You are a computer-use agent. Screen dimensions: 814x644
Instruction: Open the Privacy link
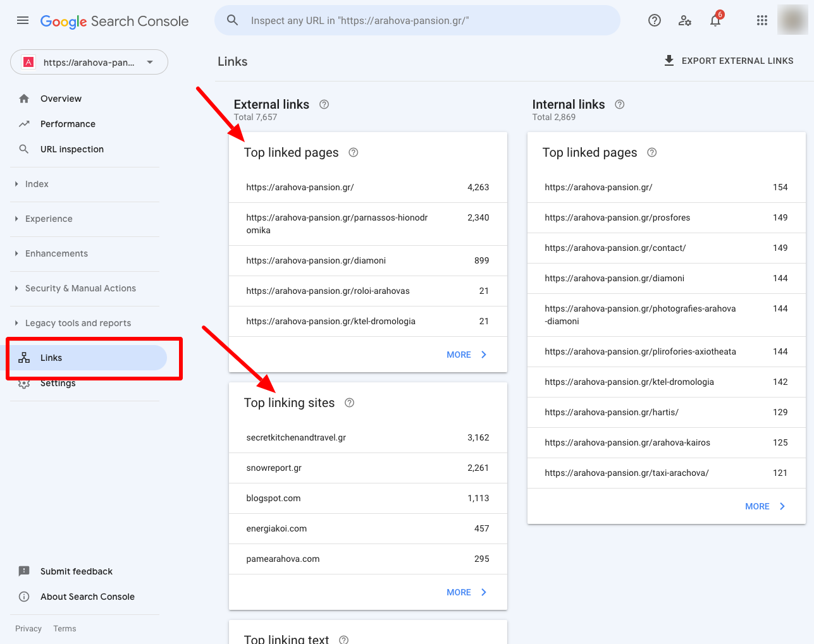(28, 629)
